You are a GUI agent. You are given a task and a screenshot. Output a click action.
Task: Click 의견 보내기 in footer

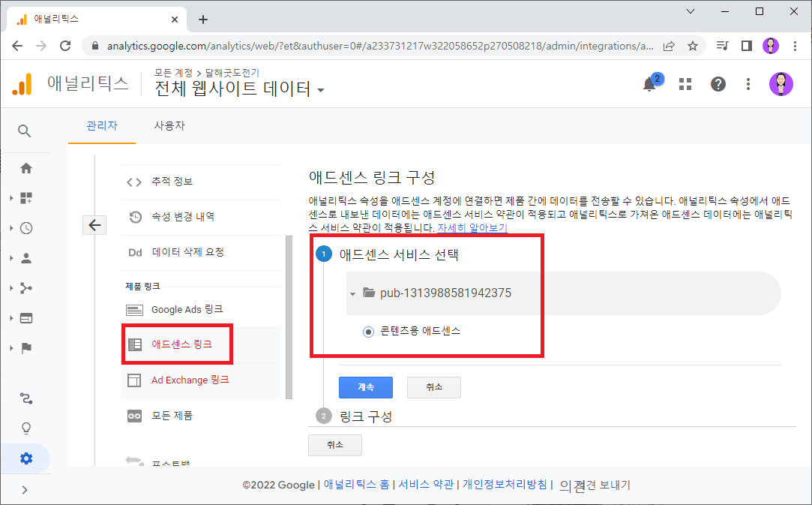(595, 485)
